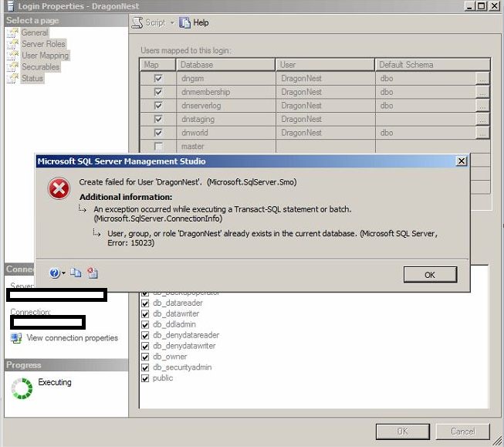Open the help icon in error dialog

(54, 273)
